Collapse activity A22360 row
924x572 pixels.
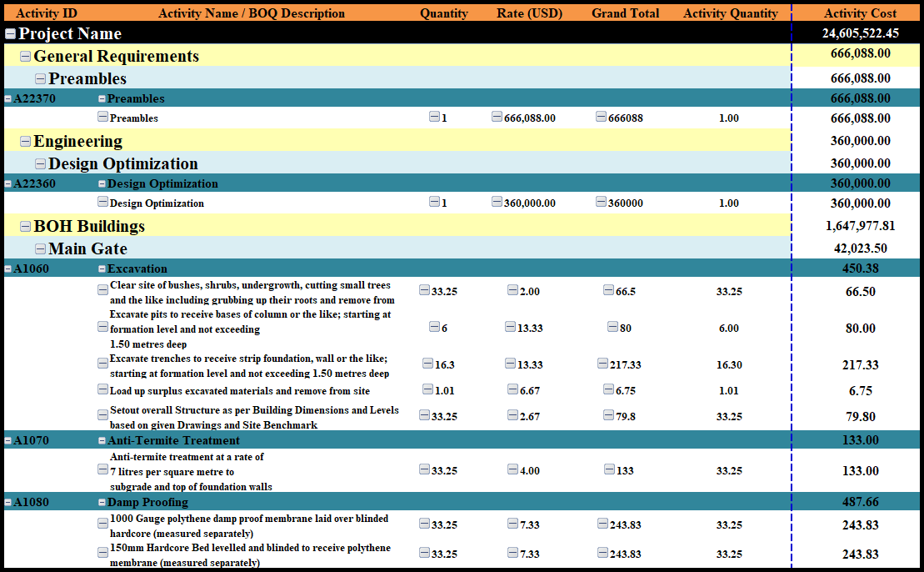(7, 184)
